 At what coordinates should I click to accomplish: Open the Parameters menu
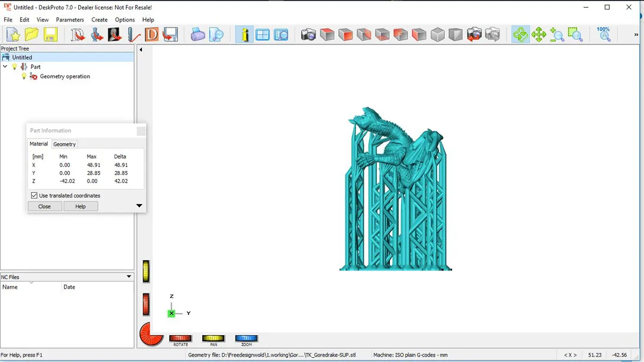click(x=70, y=20)
